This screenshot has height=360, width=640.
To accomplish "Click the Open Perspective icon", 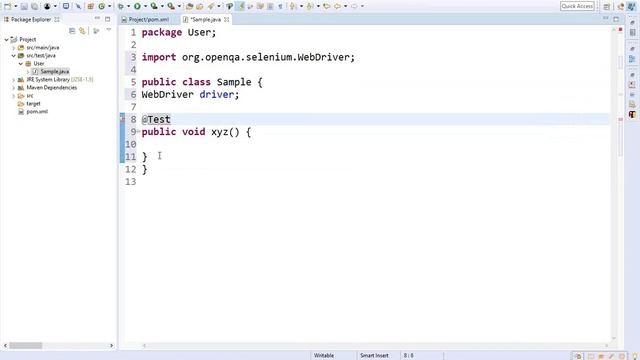I will [607, 7].
